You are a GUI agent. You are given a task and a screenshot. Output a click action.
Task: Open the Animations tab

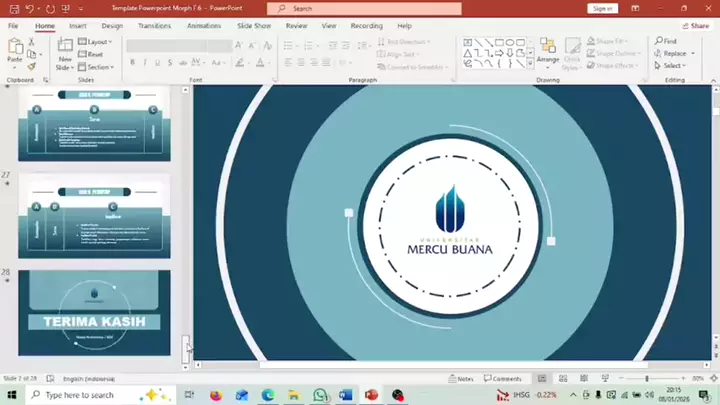click(x=204, y=26)
